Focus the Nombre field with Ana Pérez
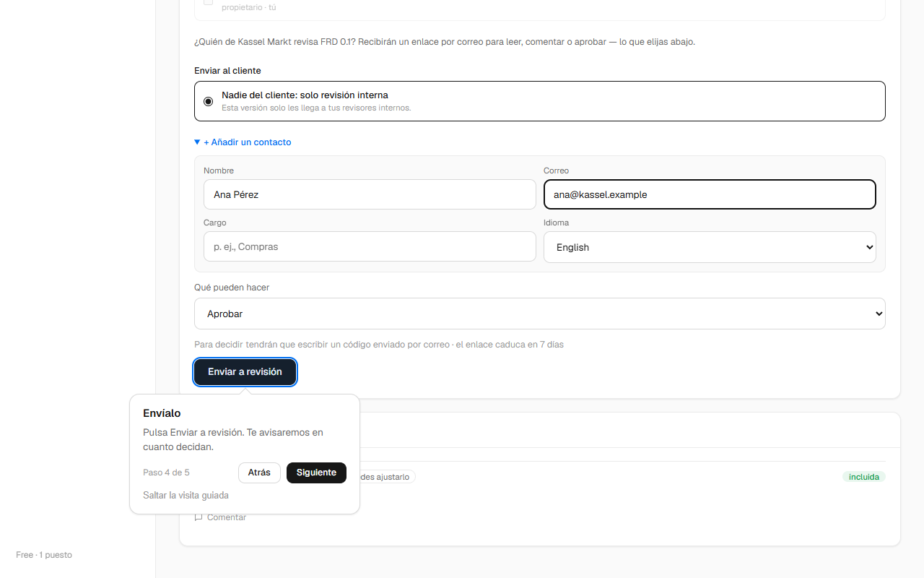This screenshot has height=578, width=924. pyautogui.click(x=370, y=194)
